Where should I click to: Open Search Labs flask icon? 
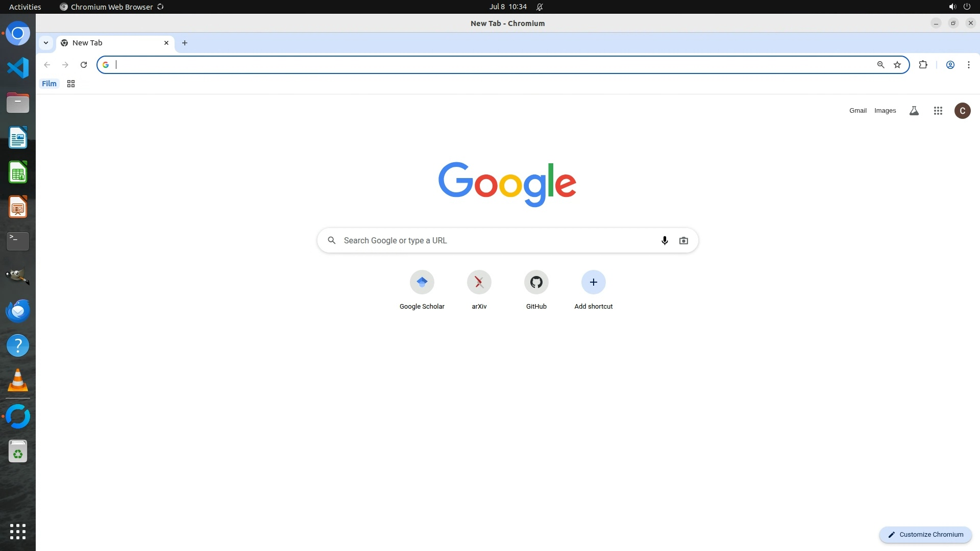tap(914, 111)
